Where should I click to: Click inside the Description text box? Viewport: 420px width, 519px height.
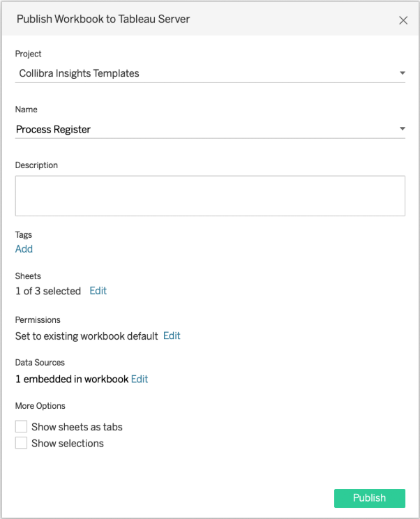(x=210, y=195)
